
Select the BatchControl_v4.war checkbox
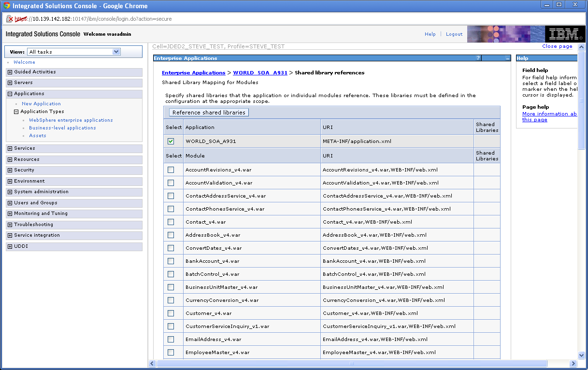coord(171,274)
